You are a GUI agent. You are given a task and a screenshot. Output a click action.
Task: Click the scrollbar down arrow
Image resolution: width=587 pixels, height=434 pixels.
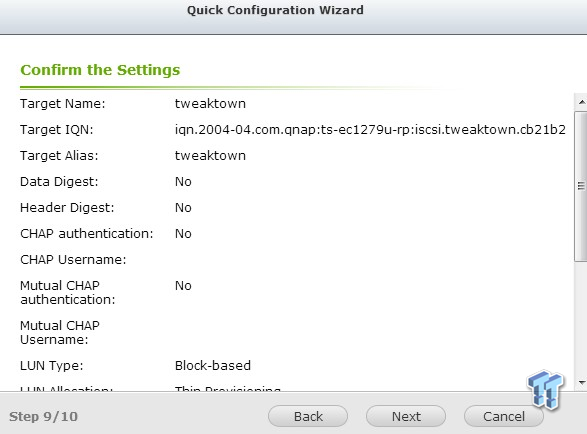581,382
